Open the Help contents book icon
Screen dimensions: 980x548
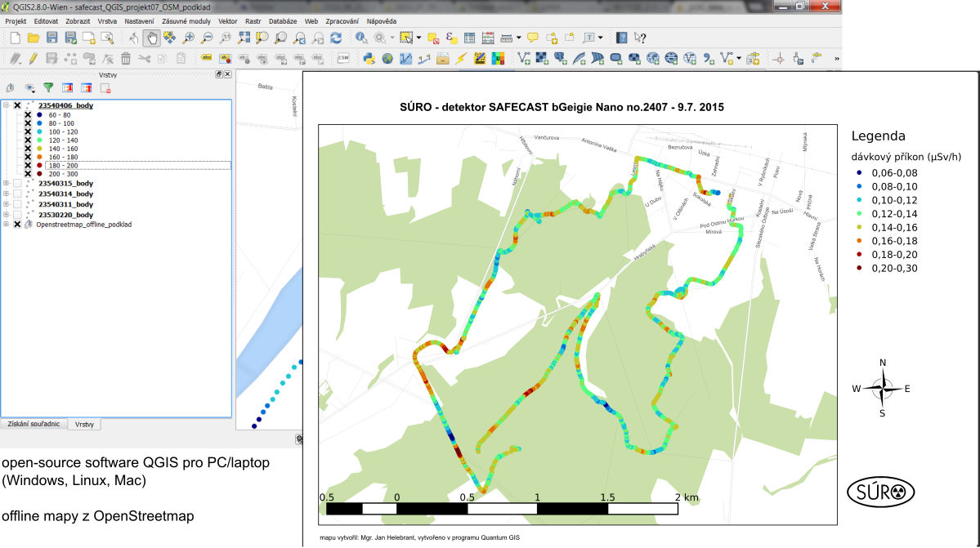pyautogui.click(x=621, y=38)
